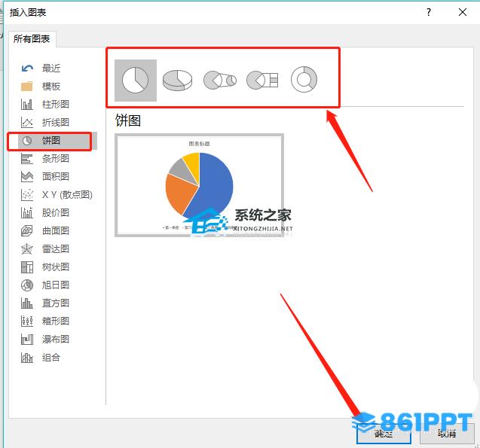Choose 面积图 in the chart list
The width and height of the screenshot is (480, 448).
tap(56, 176)
